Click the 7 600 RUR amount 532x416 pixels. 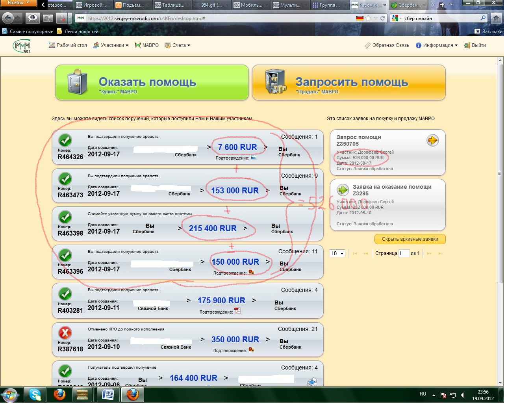click(237, 147)
